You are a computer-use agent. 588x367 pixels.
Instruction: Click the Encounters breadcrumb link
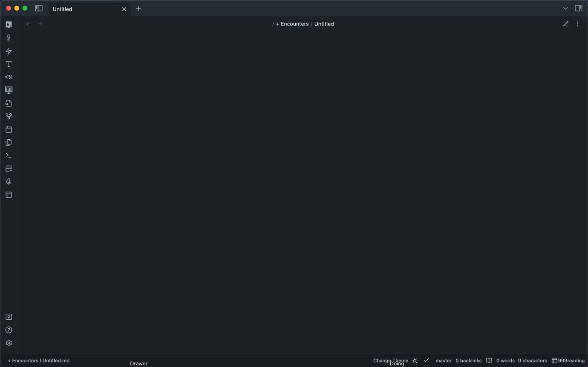tap(292, 24)
